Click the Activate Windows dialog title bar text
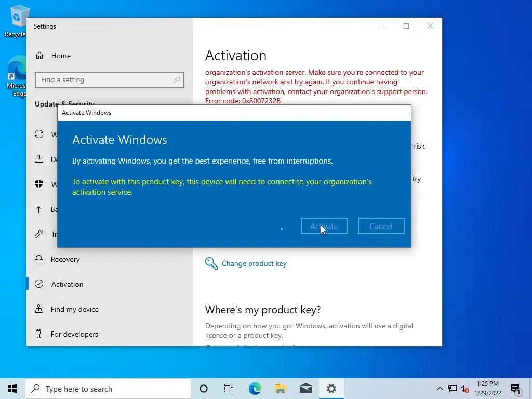532x399 pixels. coord(87,113)
